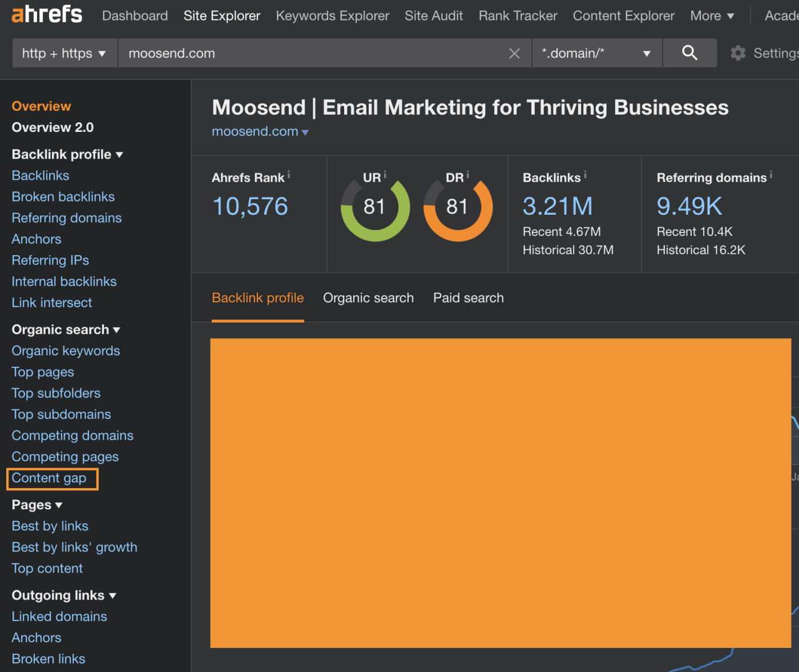Viewport: 799px width, 672px height.
Task: Switch to the Backlink profile tab
Action: 258,298
